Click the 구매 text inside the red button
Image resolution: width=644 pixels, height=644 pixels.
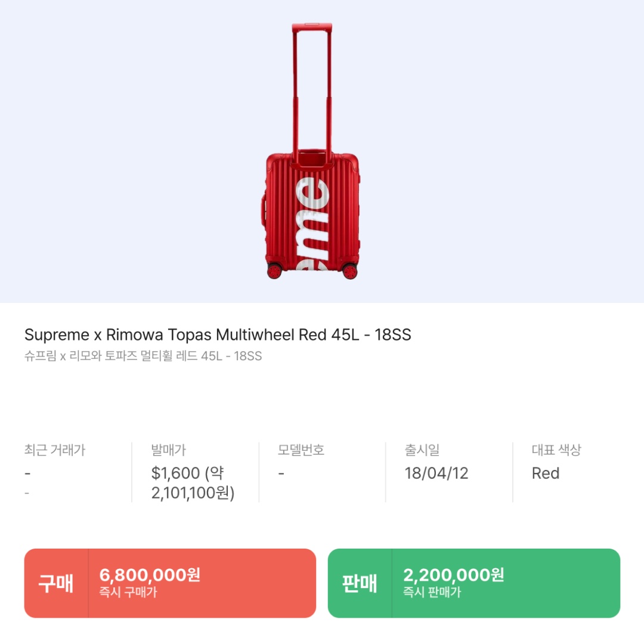[x=55, y=584]
